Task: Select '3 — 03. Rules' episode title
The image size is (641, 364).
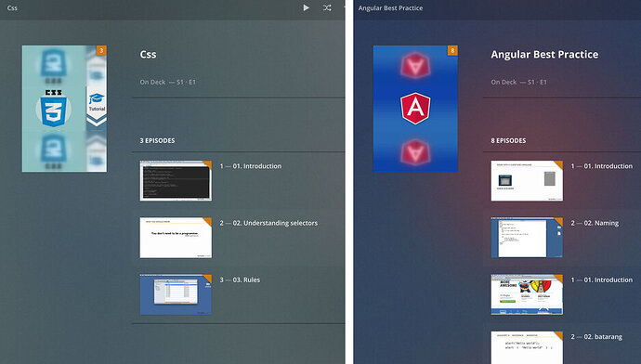Action: pos(240,279)
